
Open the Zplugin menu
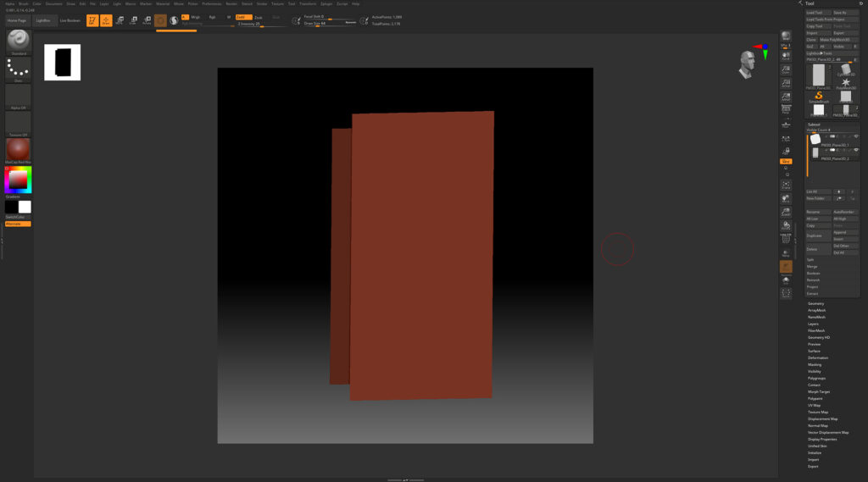coord(326,4)
